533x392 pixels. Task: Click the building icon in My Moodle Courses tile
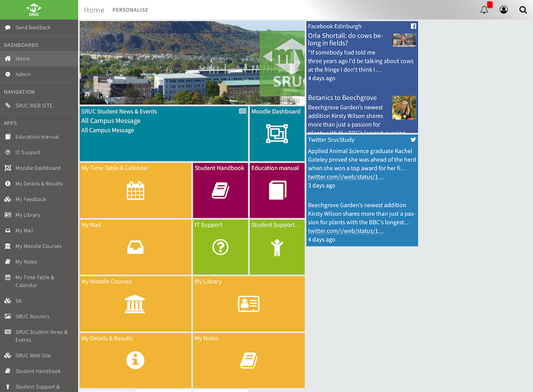135,304
